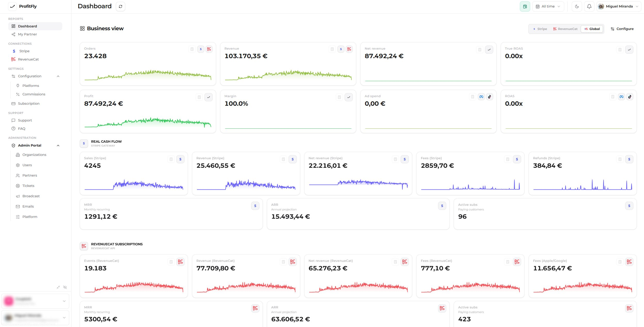Click the refresh icon beside Dashboard title

(x=121, y=6)
